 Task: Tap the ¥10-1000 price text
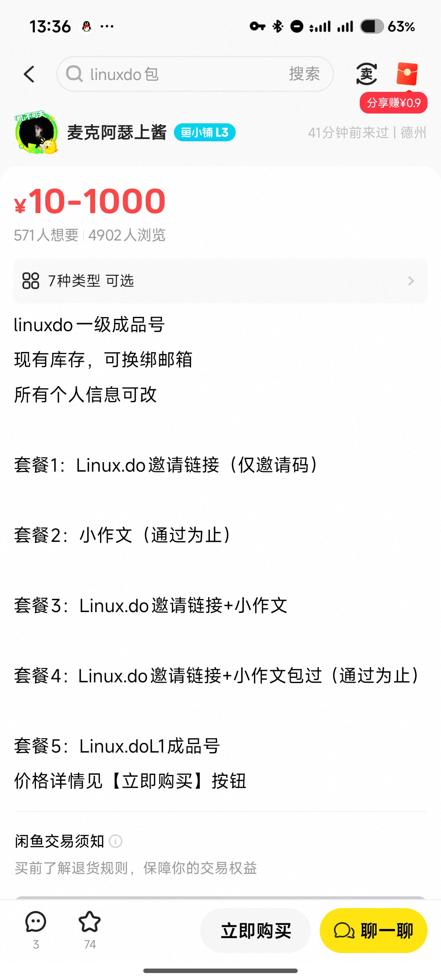point(89,201)
